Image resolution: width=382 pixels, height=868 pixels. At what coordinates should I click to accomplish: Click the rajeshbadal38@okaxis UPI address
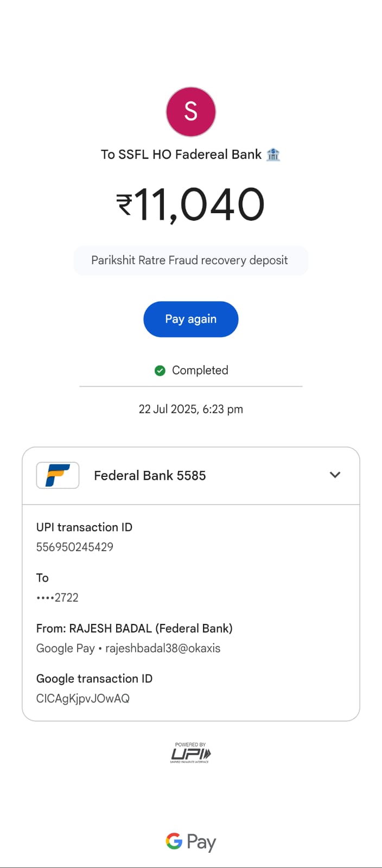163,648
